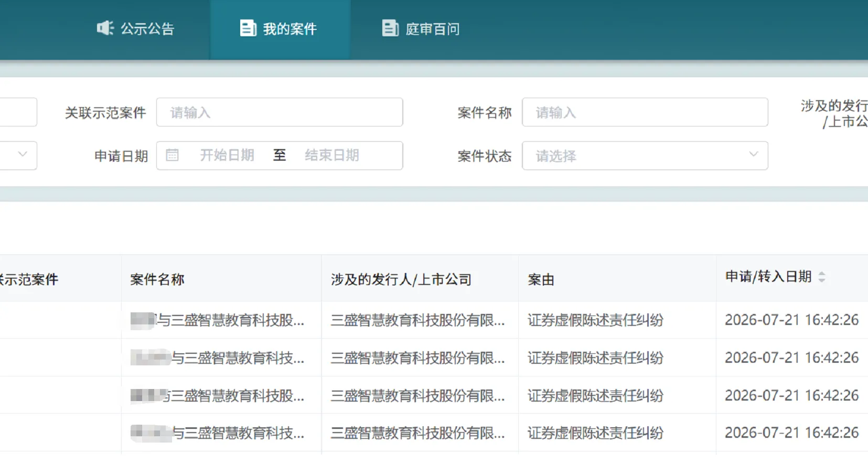Open the third row's case name 与三盛智慧教育科技股...

218,395
